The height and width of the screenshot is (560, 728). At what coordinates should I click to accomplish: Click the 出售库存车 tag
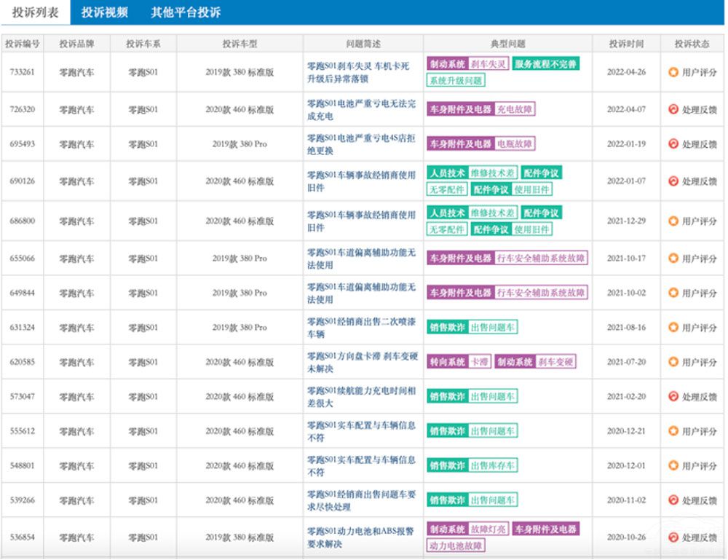(x=493, y=466)
